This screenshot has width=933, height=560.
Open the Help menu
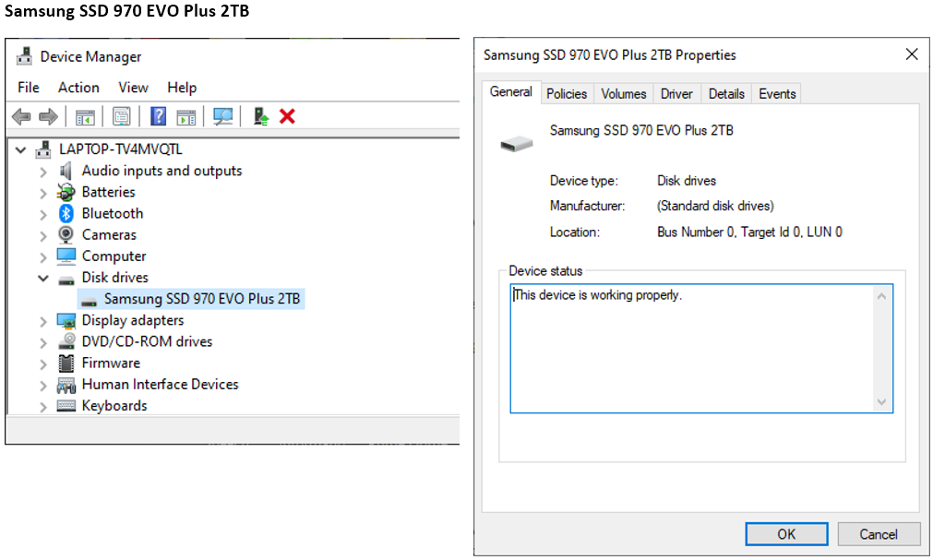tap(182, 88)
